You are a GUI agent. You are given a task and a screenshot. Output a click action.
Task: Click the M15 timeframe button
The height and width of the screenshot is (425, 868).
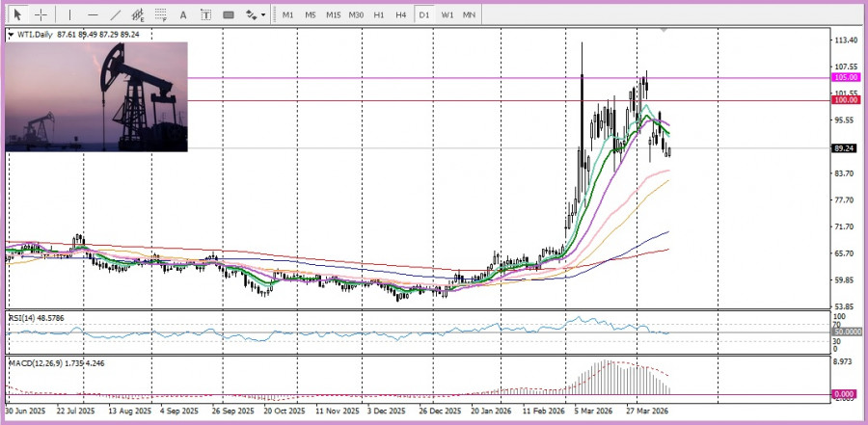[x=333, y=15]
